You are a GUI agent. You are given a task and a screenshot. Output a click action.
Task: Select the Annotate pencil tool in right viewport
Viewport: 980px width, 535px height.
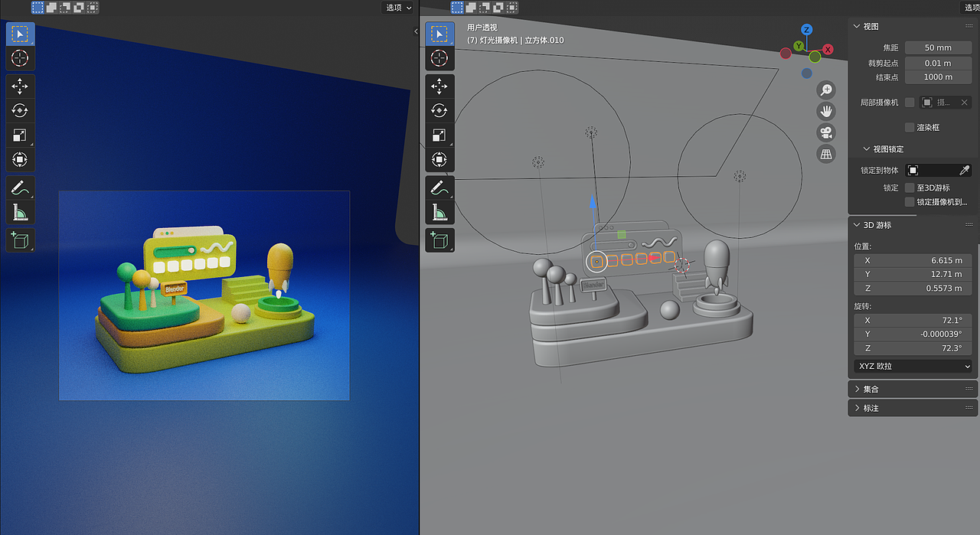[x=439, y=188]
